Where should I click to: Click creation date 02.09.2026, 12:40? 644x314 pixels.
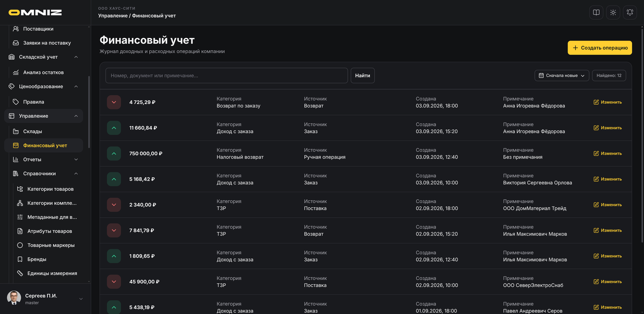437,260
